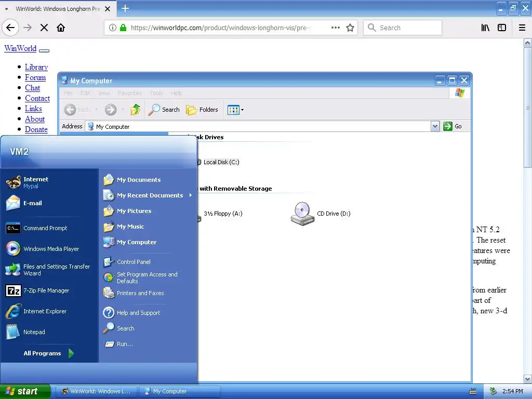The height and width of the screenshot is (399, 532).
Task: Open the Links page link
Action: [33, 109]
